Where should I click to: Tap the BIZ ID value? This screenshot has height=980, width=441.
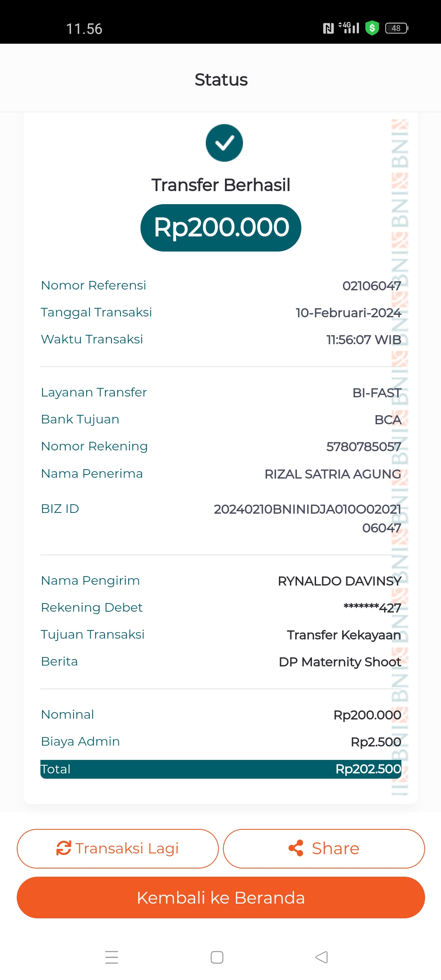click(307, 518)
